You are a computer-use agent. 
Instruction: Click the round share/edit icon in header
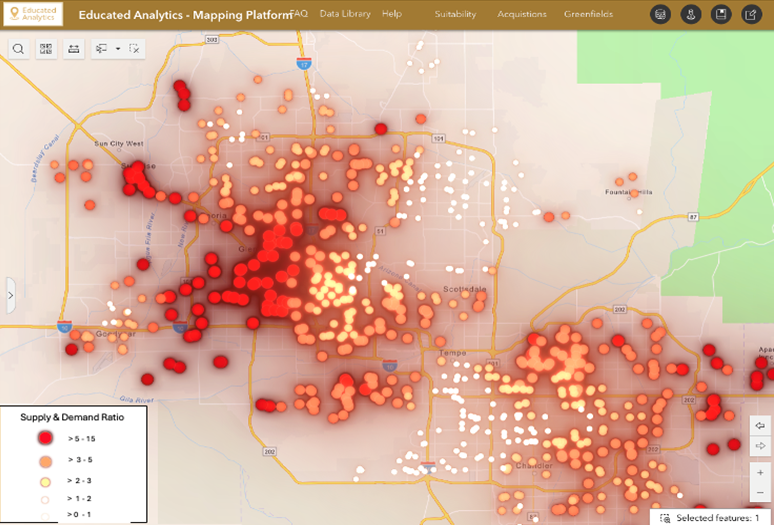pyautogui.click(x=751, y=15)
